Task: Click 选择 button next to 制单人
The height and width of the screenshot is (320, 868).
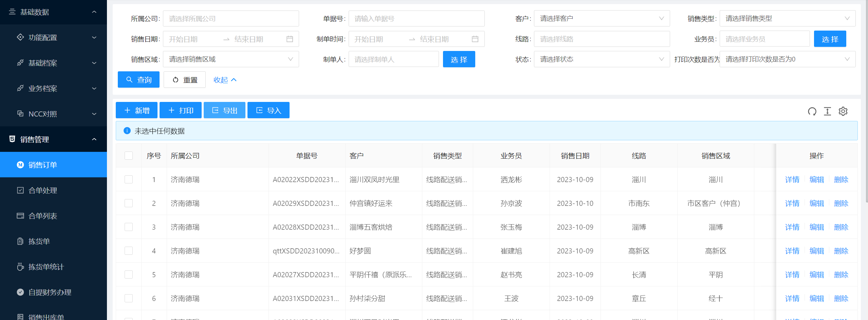Action: pos(459,59)
